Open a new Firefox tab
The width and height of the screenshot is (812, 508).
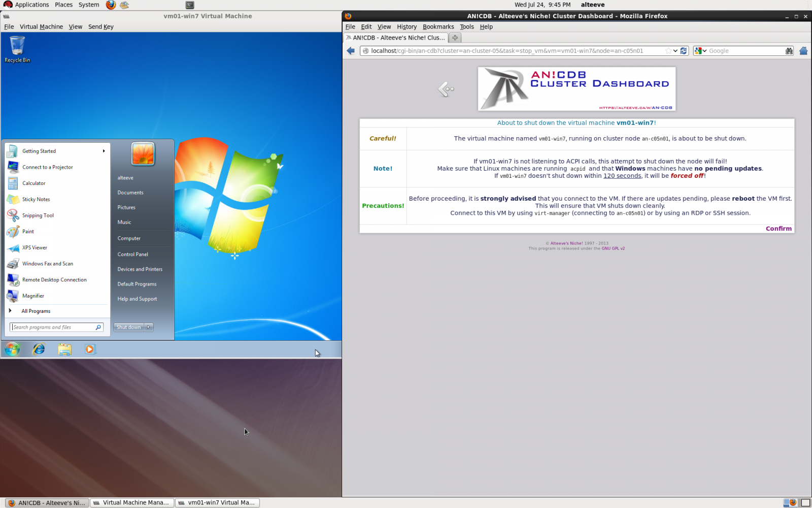pos(455,38)
